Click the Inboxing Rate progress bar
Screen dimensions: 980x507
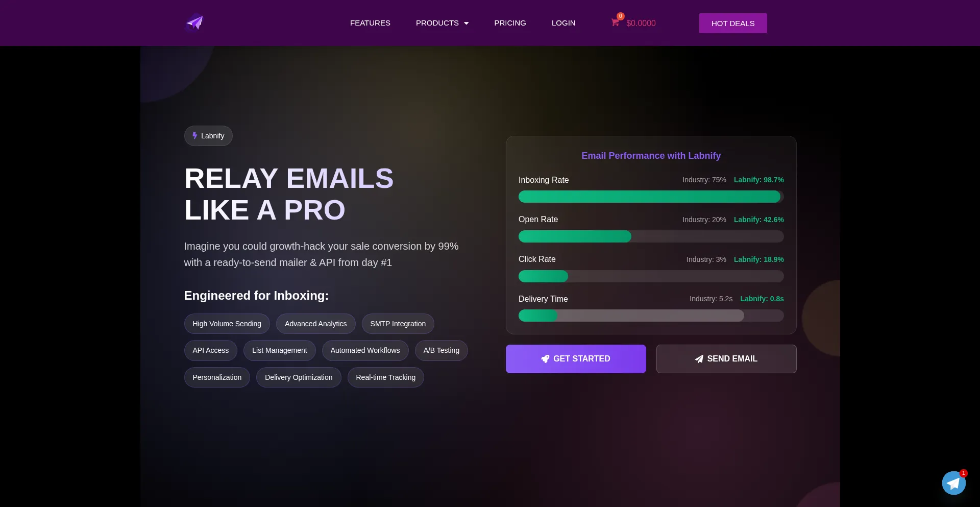point(651,197)
